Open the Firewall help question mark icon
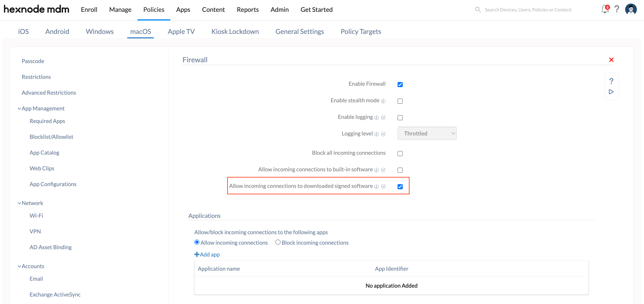 point(611,81)
